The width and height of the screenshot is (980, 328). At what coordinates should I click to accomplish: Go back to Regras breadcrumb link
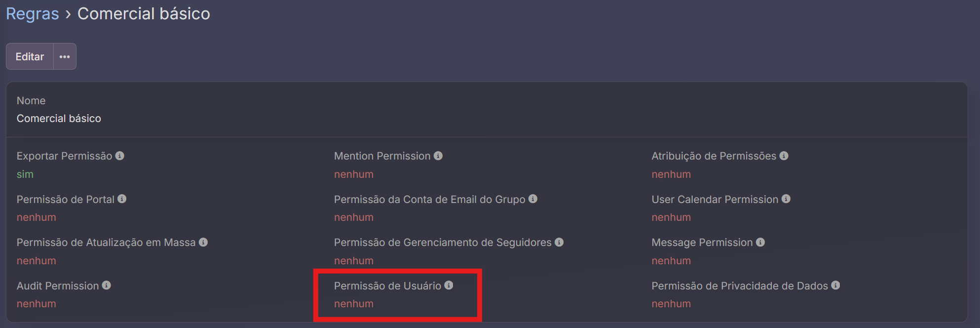[33, 14]
